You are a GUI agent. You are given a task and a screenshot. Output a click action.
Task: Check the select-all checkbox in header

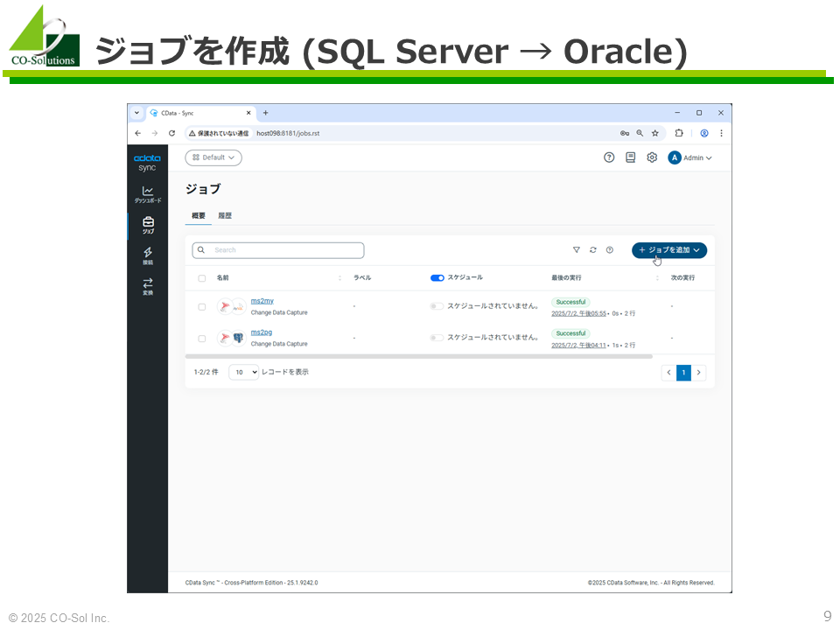click(x=202, y=278)
